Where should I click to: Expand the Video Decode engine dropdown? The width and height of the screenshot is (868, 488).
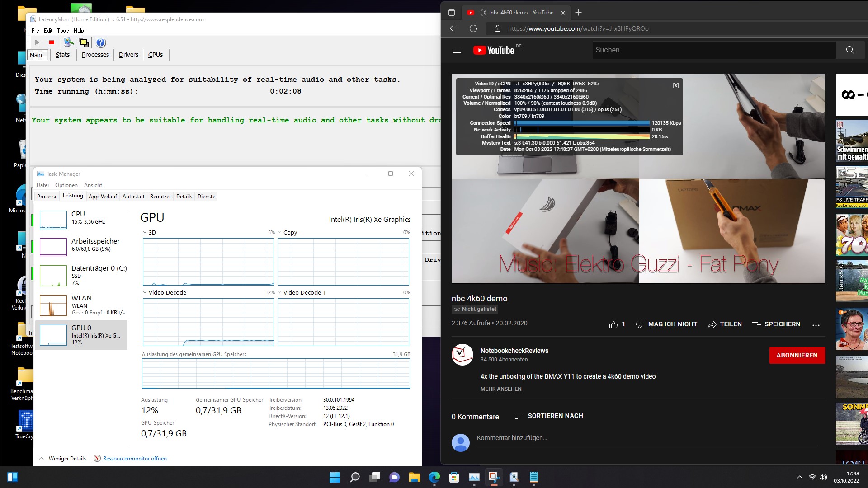coord(145,293)
